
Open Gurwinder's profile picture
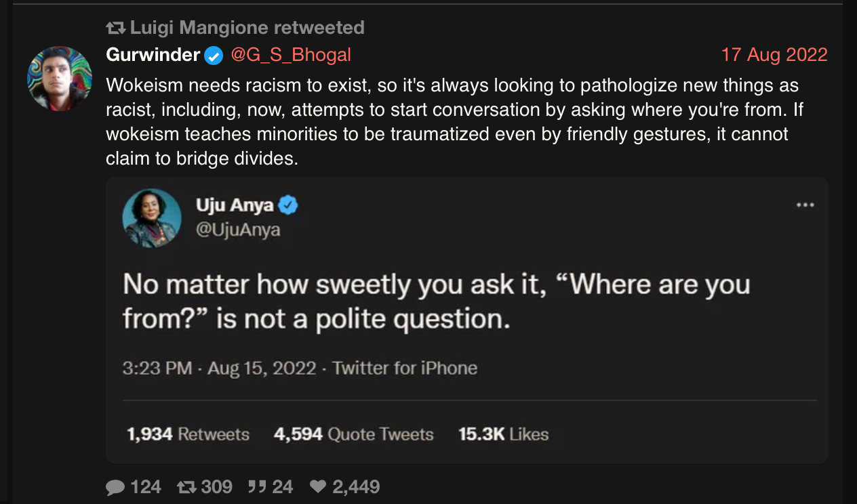point(60,78)
